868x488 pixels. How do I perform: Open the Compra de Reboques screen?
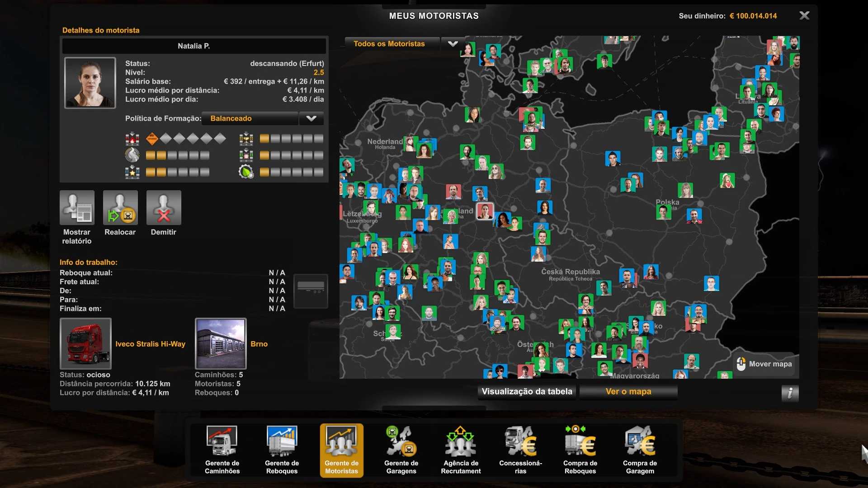coord(580,450)
